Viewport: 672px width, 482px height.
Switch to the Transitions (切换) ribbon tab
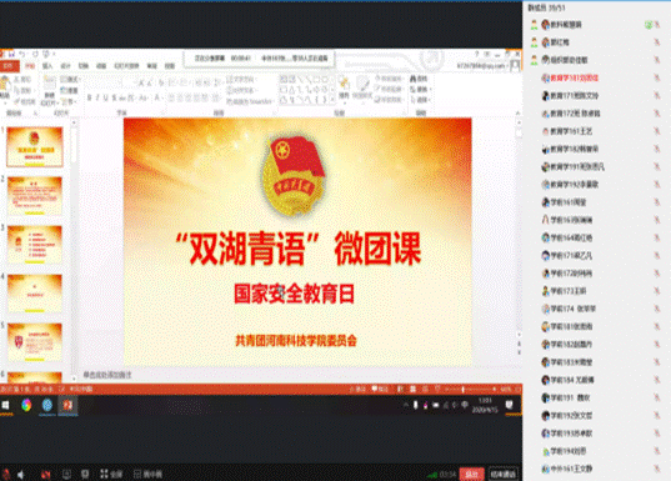83,66
